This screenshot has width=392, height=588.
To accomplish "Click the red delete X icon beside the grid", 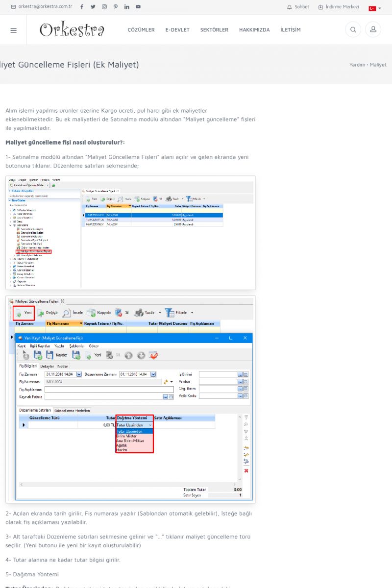I will click(246, 470).
